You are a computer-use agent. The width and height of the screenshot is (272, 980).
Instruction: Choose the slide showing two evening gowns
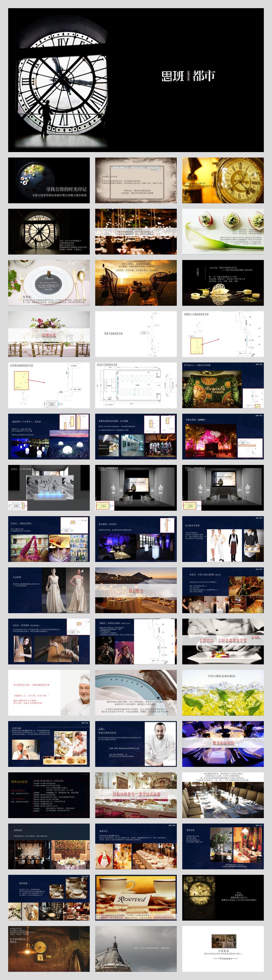click(49, 590)
